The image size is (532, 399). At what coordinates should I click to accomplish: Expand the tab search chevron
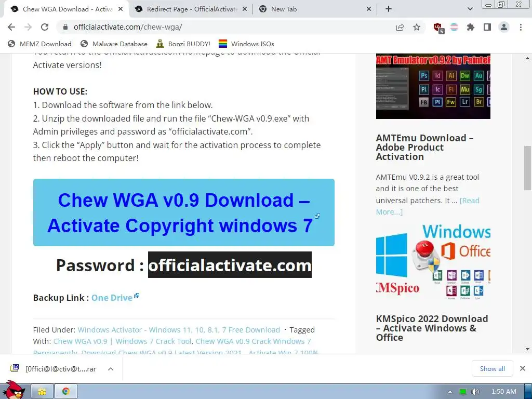click(470, 9)
